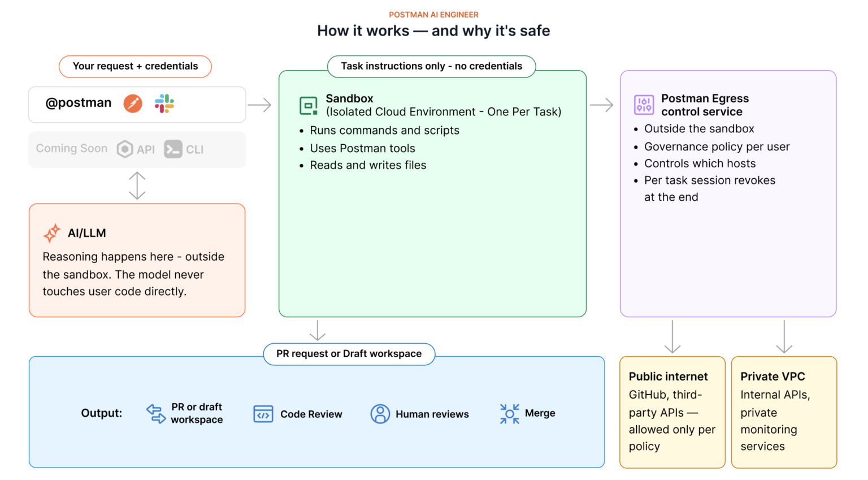Click the "@postman" text
The height and width of the screenshot is (480, 868).
(x=79, y=103)
